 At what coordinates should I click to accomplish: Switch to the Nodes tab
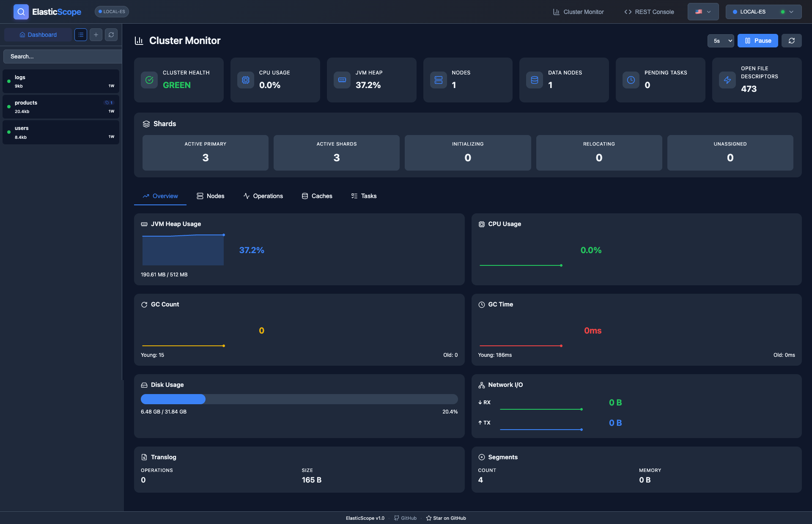coord(210,196)
